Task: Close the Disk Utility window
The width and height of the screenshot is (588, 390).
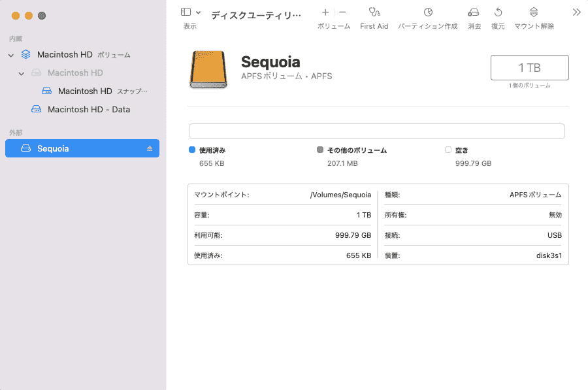Action: (x=16, y=16)
